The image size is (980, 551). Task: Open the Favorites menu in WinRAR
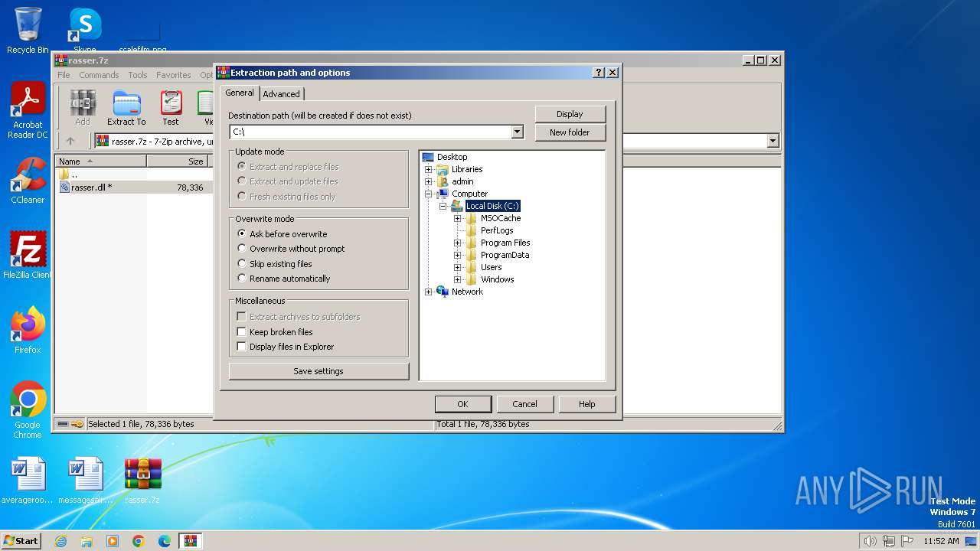click(x=174, y=75)
